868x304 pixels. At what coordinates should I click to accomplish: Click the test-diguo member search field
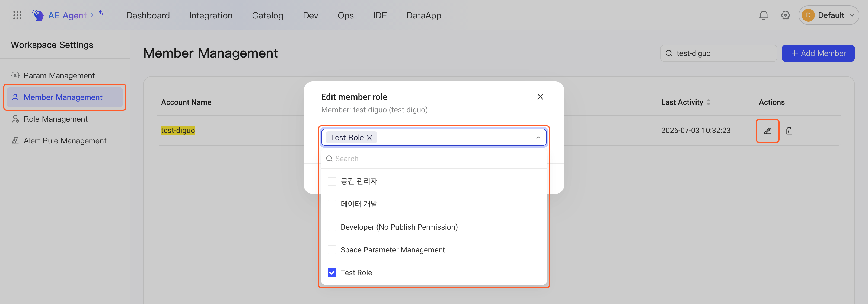718,53
